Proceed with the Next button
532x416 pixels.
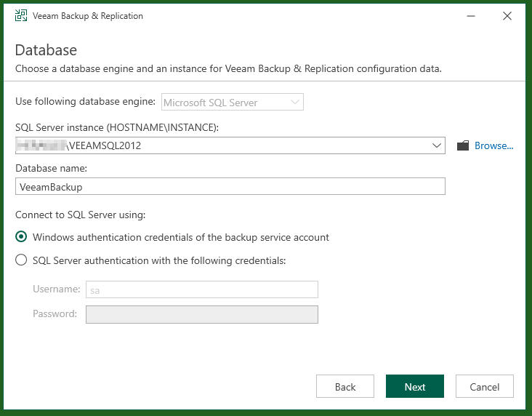[x=414, y=386]
